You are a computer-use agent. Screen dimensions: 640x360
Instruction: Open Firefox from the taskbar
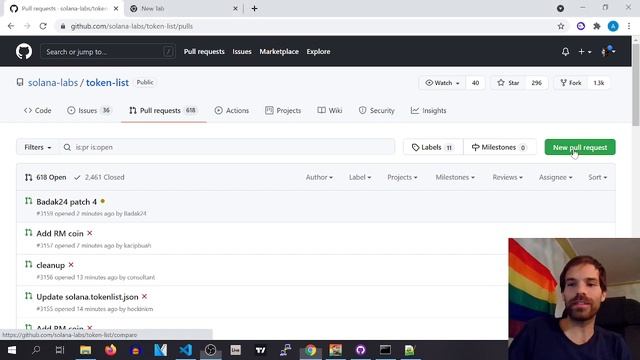point(111,350)
